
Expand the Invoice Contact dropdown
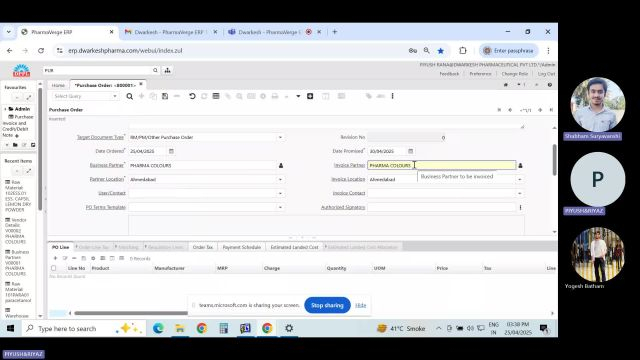[x=520, y=193]
